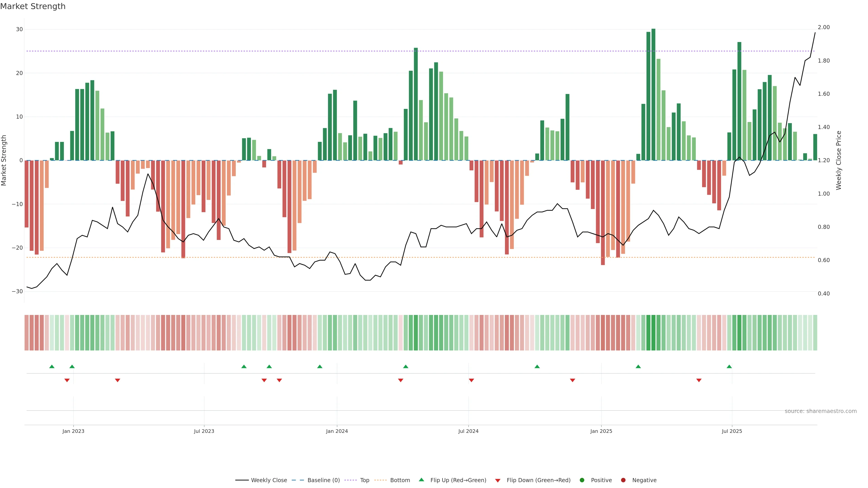This screenshot has height=488, width=868.
Task: Click the Negative red circle legend icon
Action: [x=623, y=480]
